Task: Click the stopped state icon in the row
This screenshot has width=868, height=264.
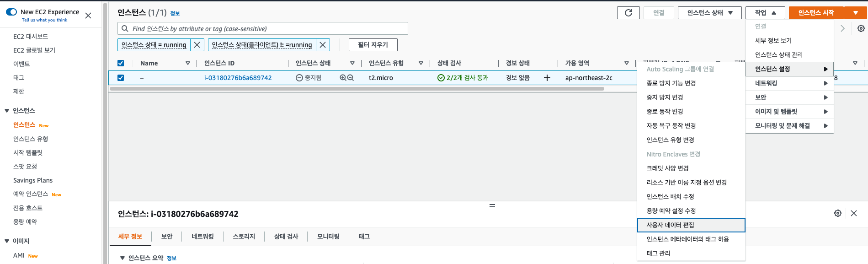Action: [x=299, y=78]
